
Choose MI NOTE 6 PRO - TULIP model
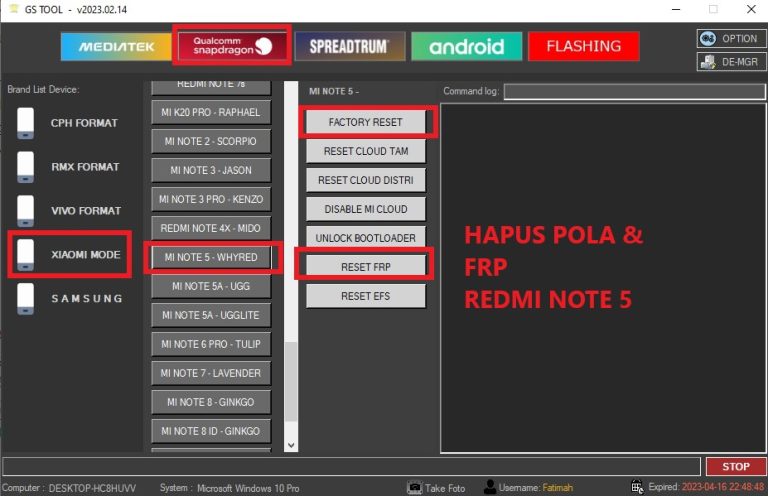coord(211,344)
